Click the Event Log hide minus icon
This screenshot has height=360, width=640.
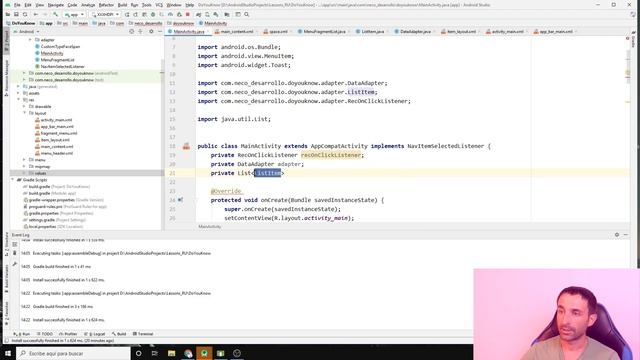tap(626, 235)
